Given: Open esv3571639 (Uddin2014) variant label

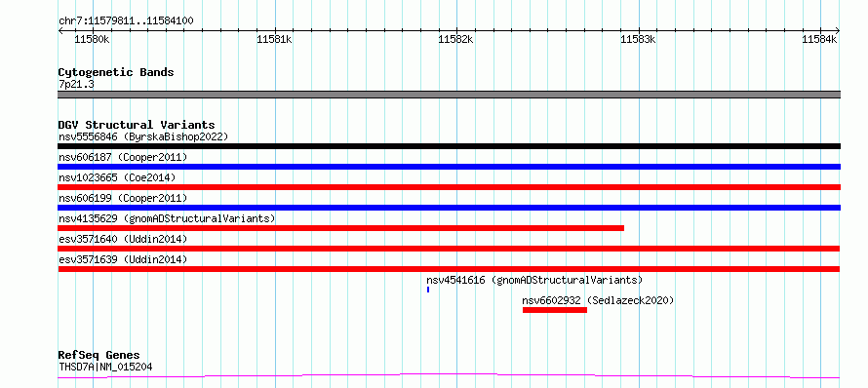Looking at the screenshot, I should point(123,259).
